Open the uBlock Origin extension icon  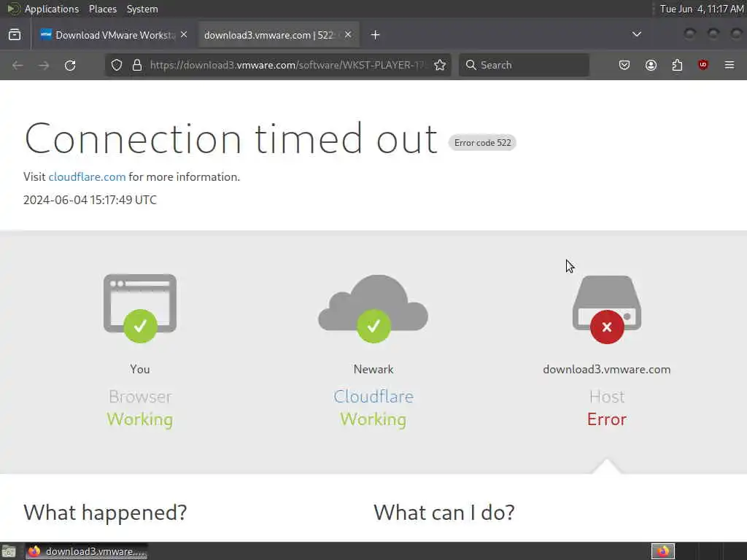pos(703,65)
